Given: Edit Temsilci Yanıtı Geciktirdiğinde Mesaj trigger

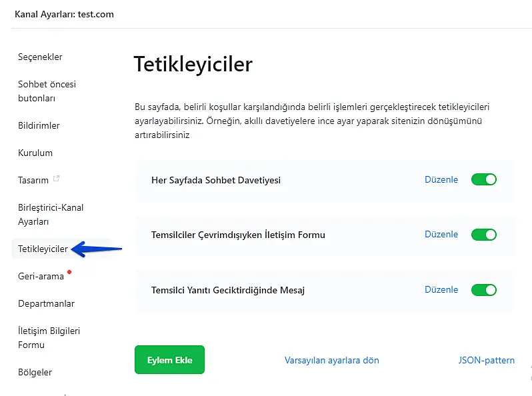Looking at the screenshot, I should [x=441, y=290].
